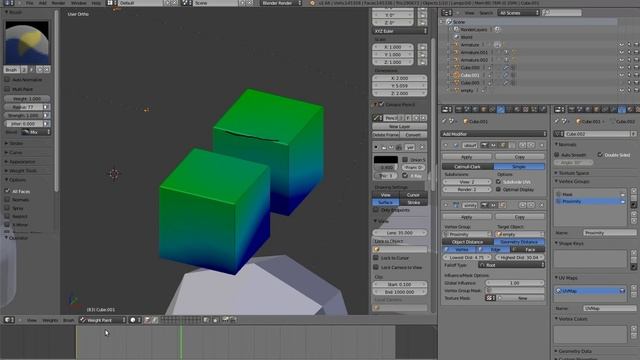Screen dimensions: 640x360
Task: Open the Render menu
Action: pyautogui.click(x=58, y=3)
